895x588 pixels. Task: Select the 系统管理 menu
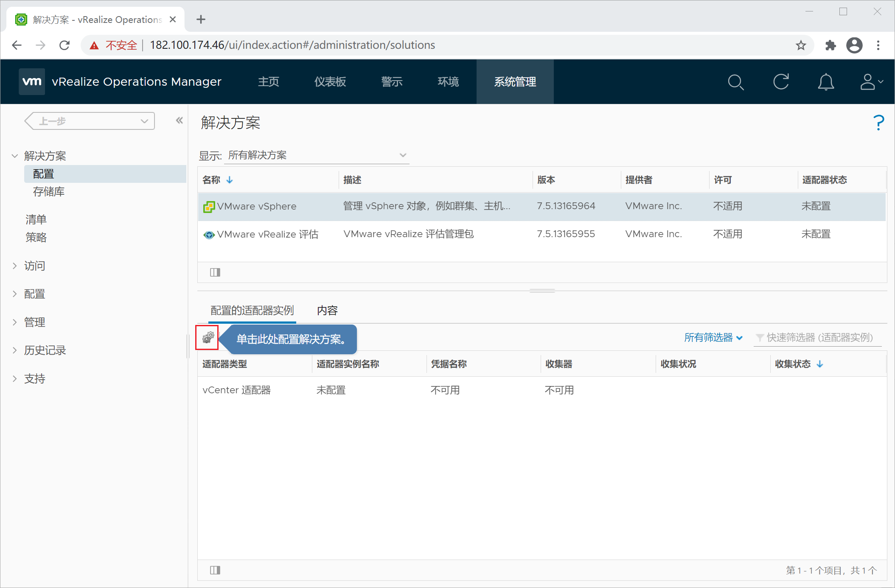pos(515,82)
